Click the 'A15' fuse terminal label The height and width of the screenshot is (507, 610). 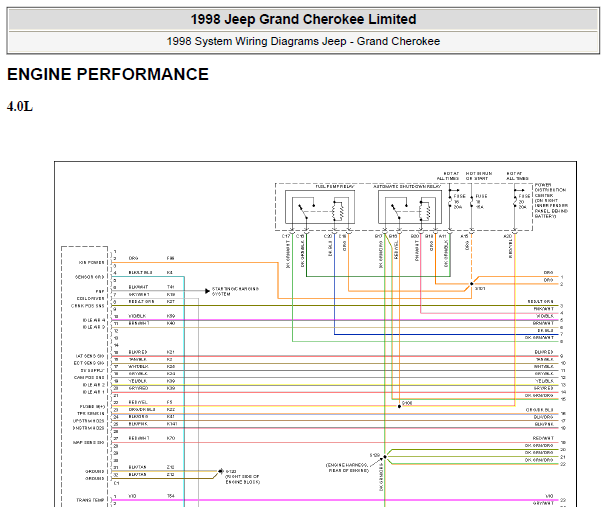pyautogui.click(x=464, y=236)
